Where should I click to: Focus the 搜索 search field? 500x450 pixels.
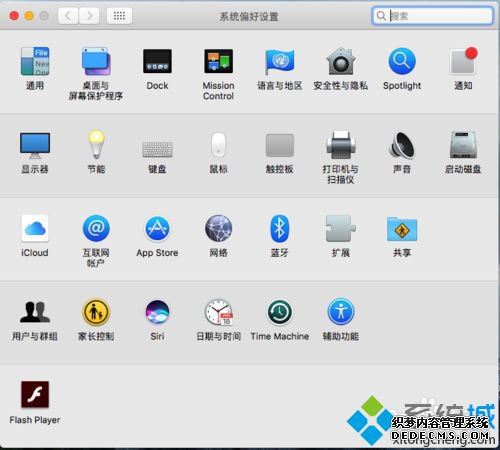[432, 16]
